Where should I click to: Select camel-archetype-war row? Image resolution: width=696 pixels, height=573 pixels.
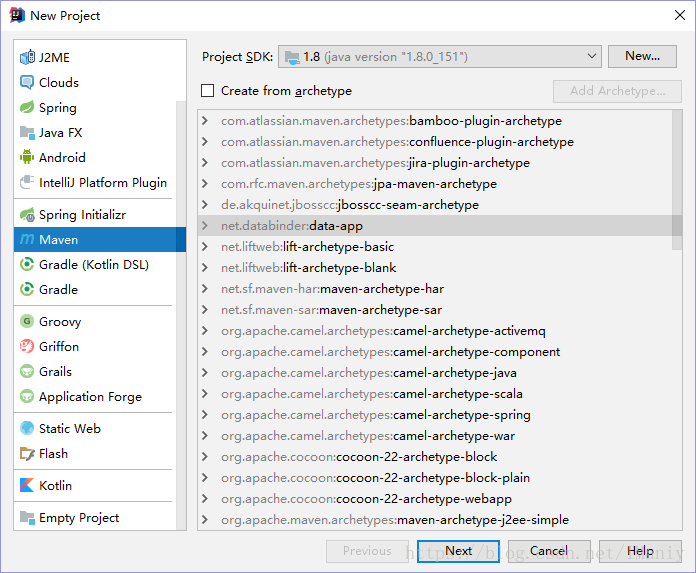click(x=435, y=436)
